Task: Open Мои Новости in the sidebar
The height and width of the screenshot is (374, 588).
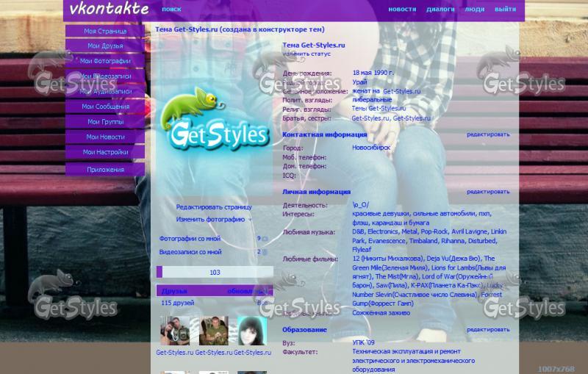Action: [105, 137]
